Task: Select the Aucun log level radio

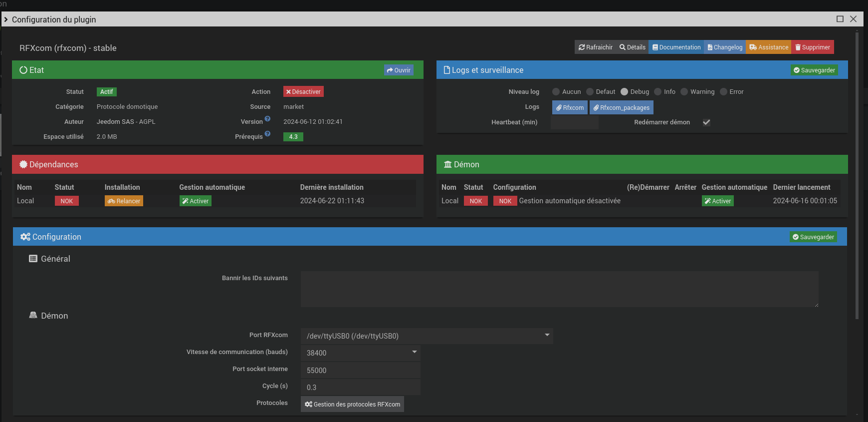Action: point(556,92)
